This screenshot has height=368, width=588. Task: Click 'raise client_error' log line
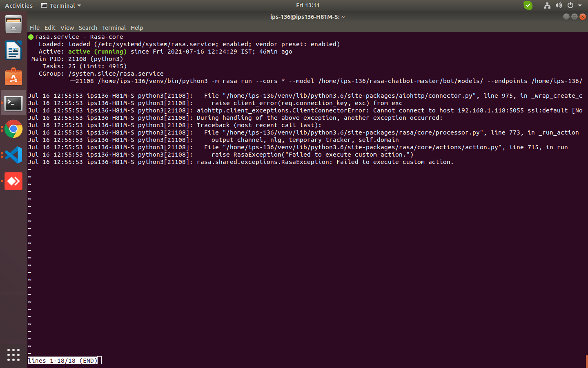pyautogui.click(x=215, y=103)
